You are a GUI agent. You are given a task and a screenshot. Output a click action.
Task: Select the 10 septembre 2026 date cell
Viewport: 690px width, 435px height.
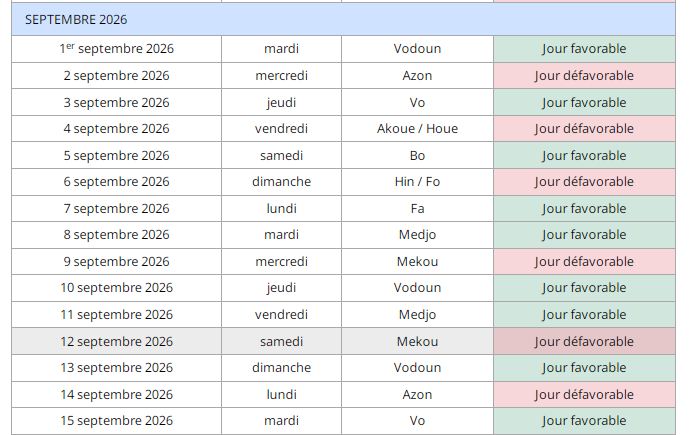click(117, 288)
